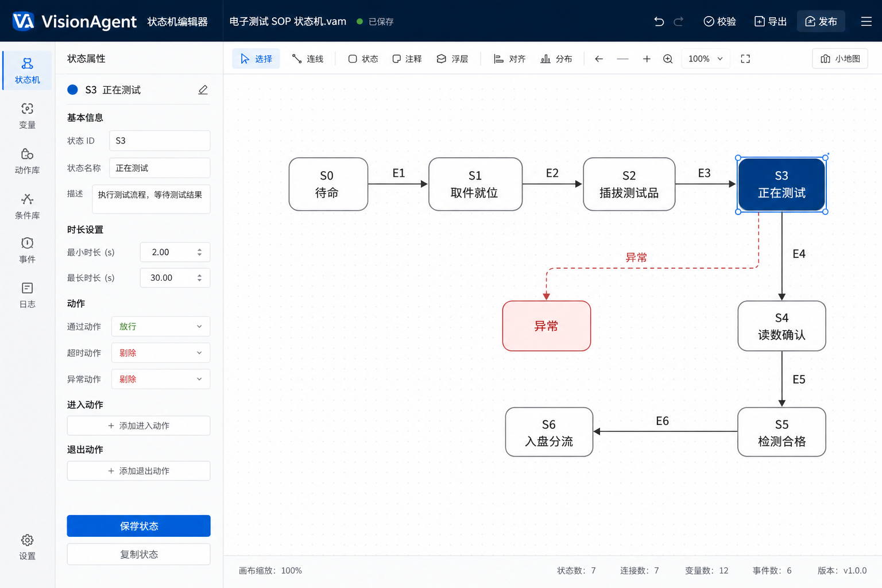Screen dimensions: 882x588
Task: Click the zoom out minus icon
Action: coord(622,59)
